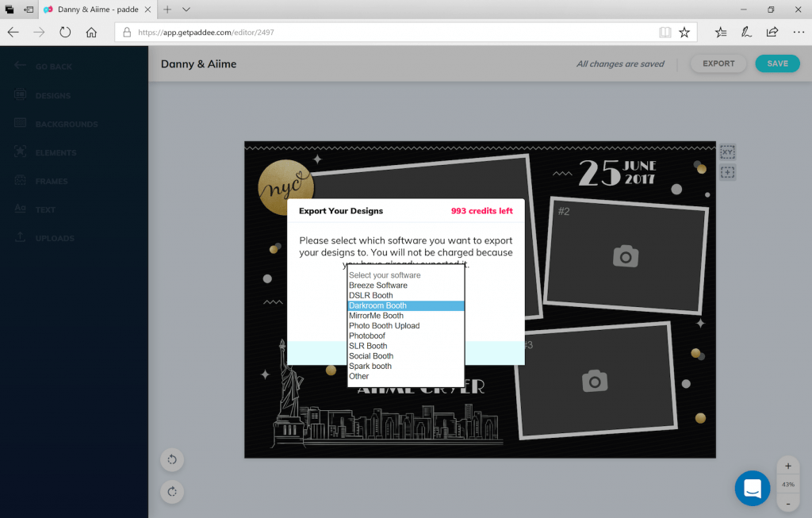Open DESIGNS sidebar section
This screenshot has height=518, width=812.
coord(43,95)
